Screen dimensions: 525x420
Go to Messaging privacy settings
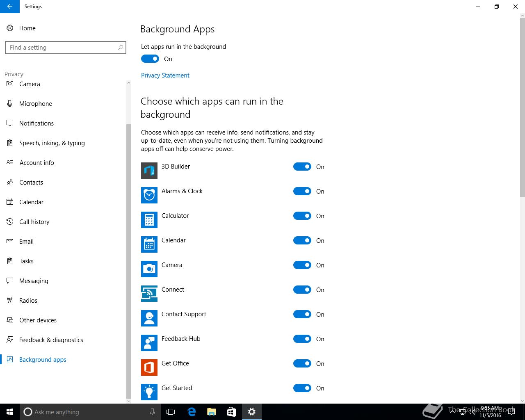coord(63,281)
